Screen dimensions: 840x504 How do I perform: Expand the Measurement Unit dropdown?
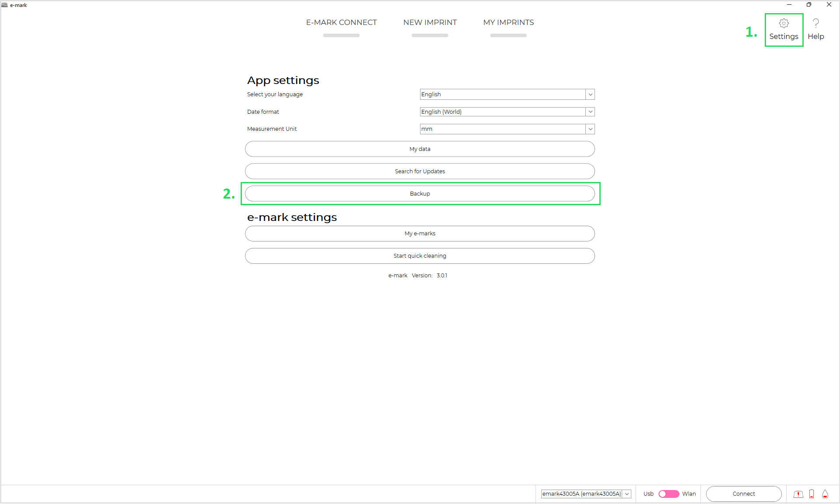(x=590, y=129)
